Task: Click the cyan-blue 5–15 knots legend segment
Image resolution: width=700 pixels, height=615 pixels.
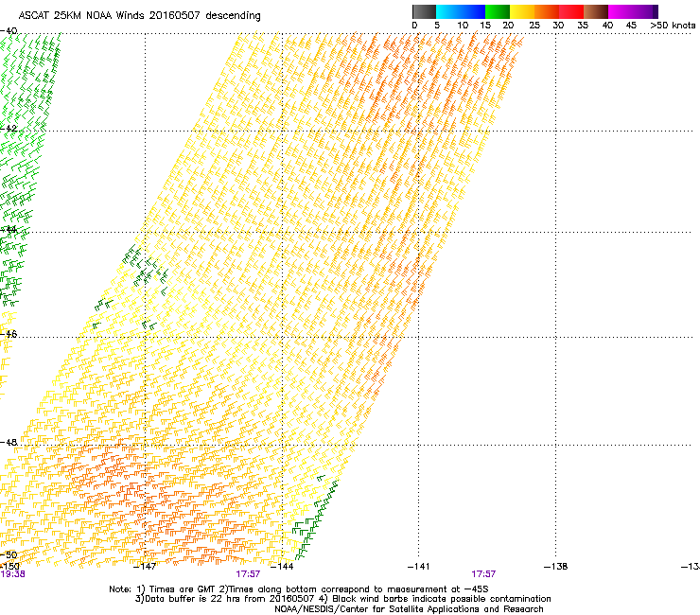Action: tap(461, 11)
